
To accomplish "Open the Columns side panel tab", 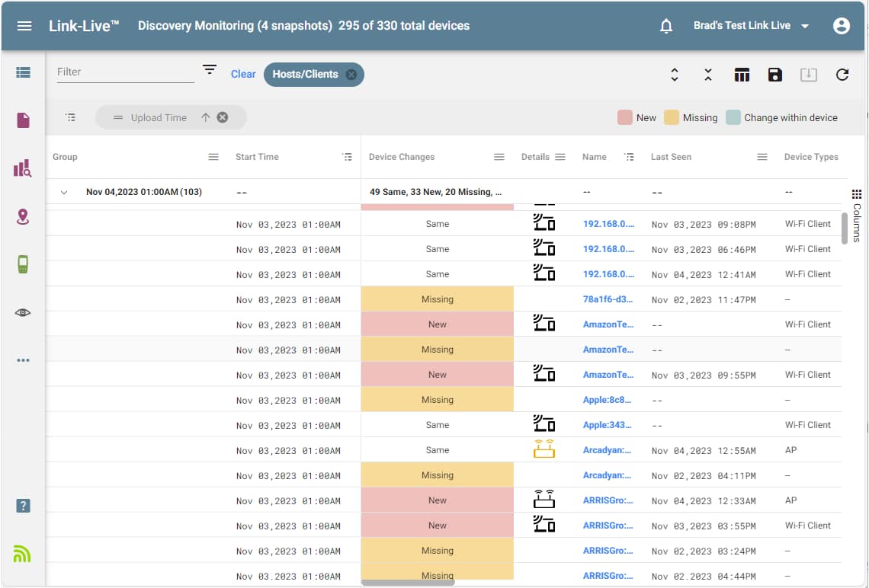I will (x=857, y=216).
